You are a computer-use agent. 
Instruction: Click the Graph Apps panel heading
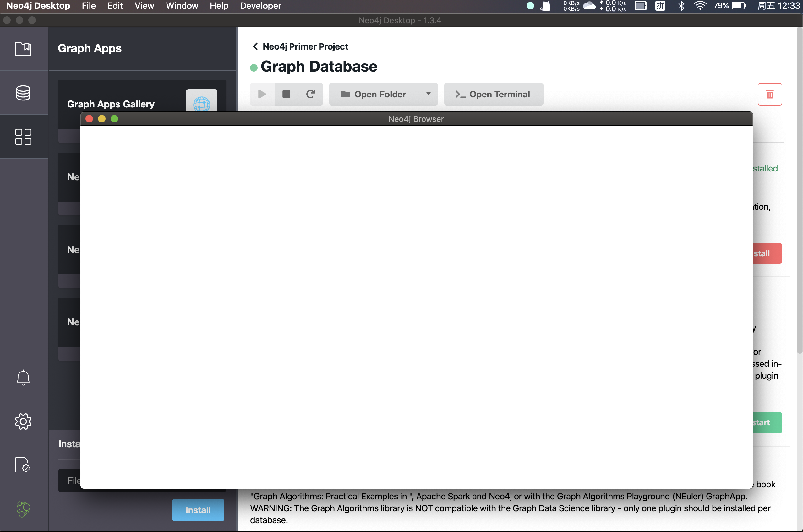coord(90,48)
